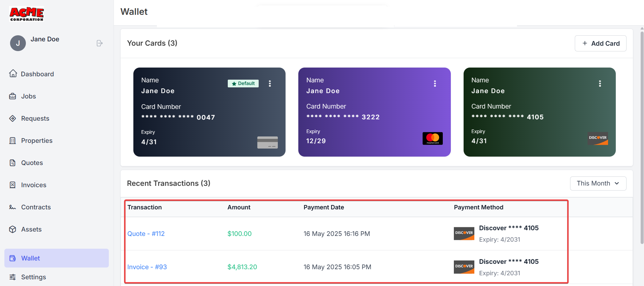Select the dark card ending 0047
Screen dimensions: 644x286
(x=209, y=112)
